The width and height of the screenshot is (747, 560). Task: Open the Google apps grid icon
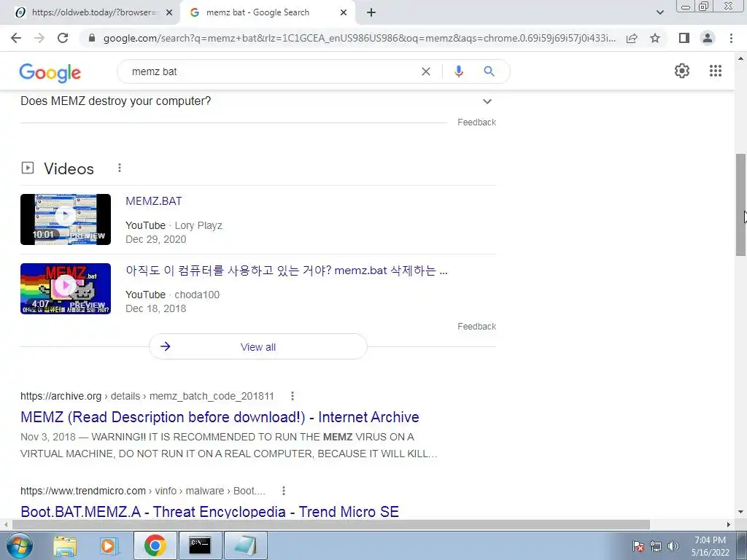point(716,71)
